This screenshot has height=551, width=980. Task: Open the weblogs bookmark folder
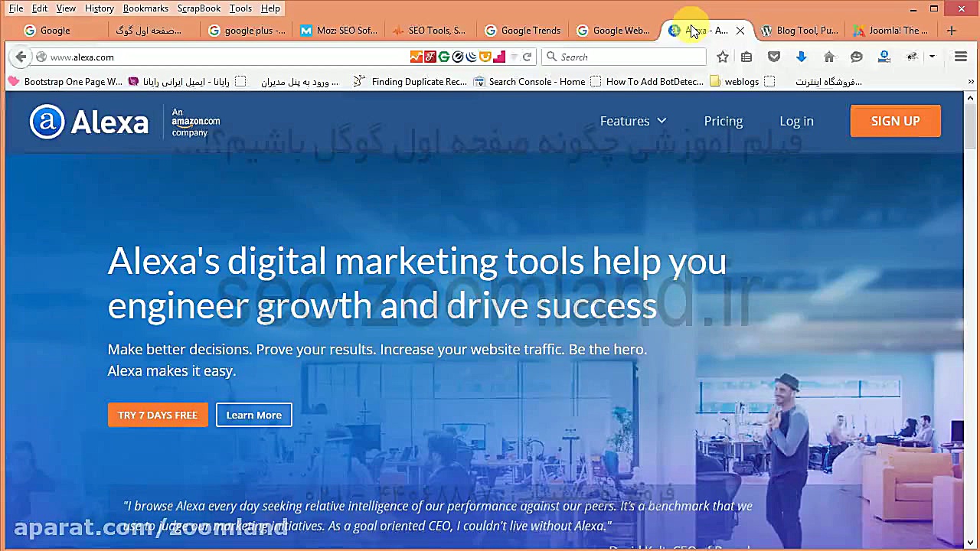tap(734, 82)
